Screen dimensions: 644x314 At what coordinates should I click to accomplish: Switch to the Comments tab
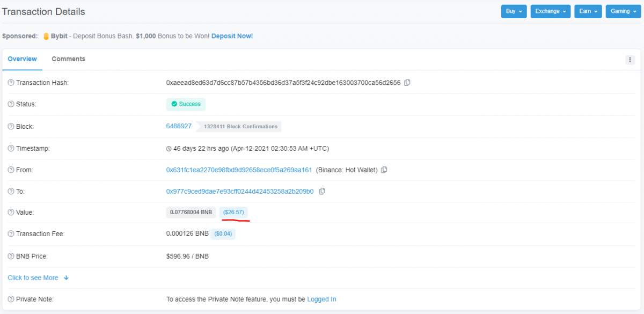coord(68,59)
